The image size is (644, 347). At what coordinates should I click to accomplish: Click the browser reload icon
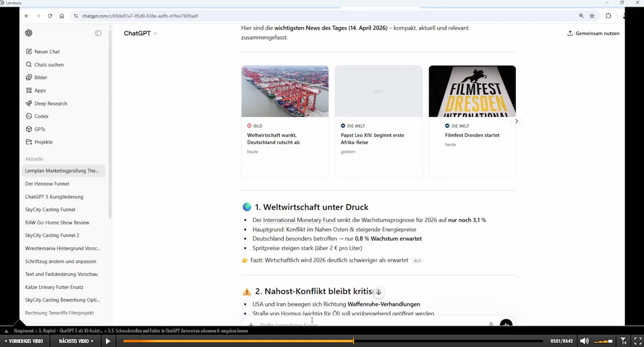[50, 16]
